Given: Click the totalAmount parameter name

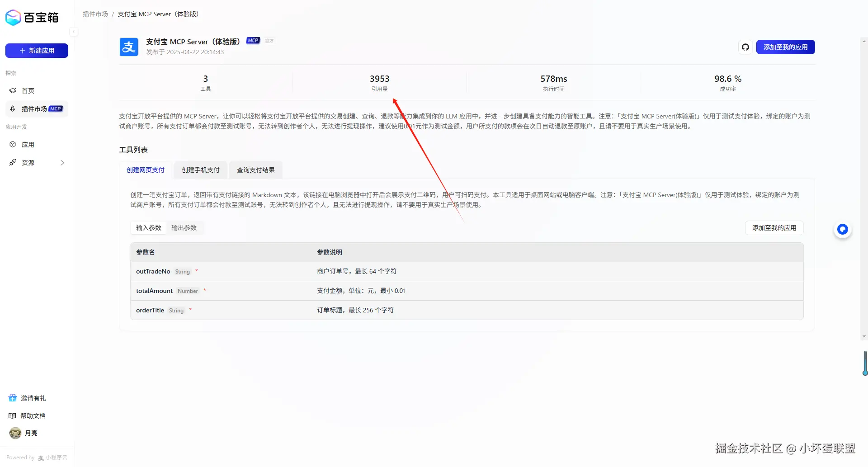Looking at the screenshot, I should 154,291.
